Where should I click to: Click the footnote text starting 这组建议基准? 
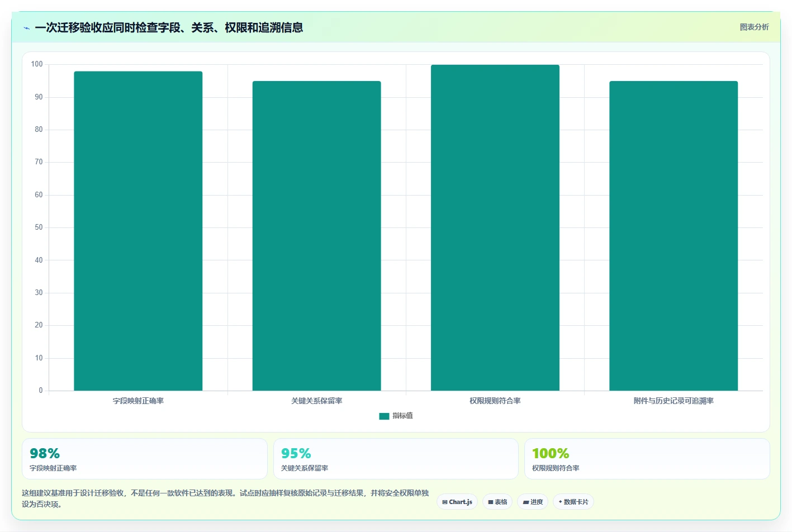coord(225,498)
